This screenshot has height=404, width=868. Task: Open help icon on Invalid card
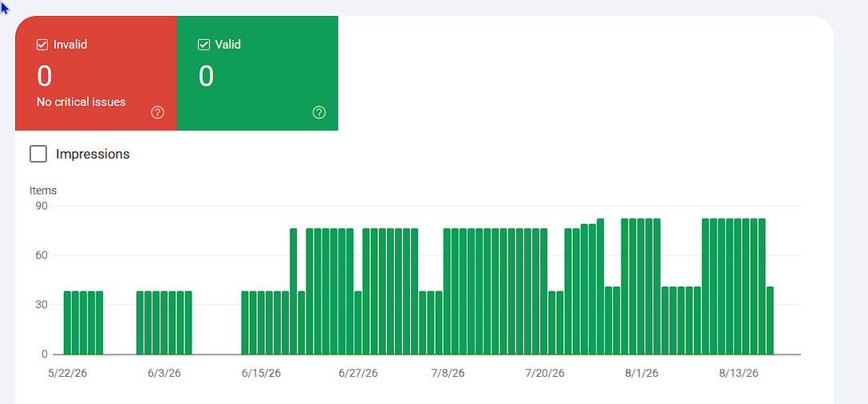(x=158, y=112)
